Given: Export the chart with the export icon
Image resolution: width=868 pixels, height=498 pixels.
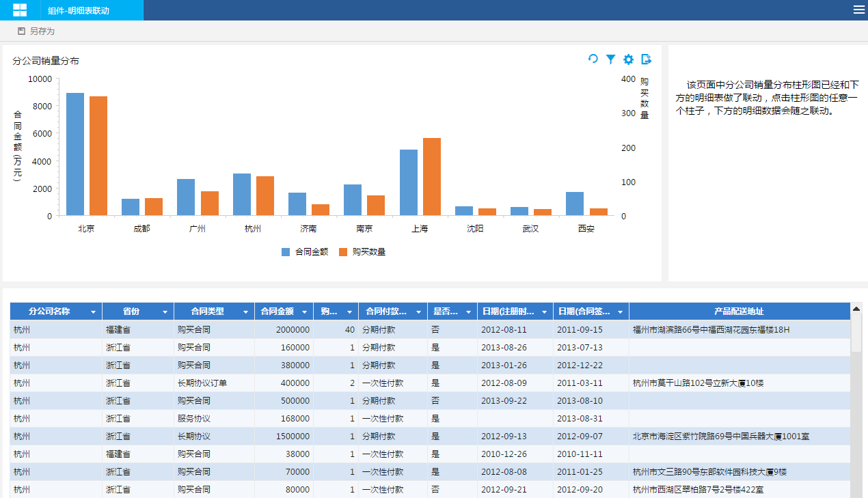Looking at the screenshot, I should click(646, 59).
